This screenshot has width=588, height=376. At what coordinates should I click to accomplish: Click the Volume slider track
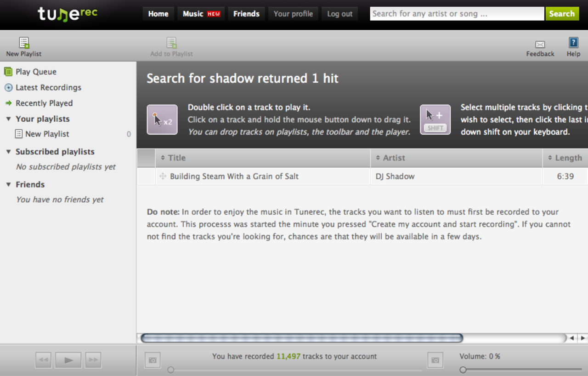point(522,370)
